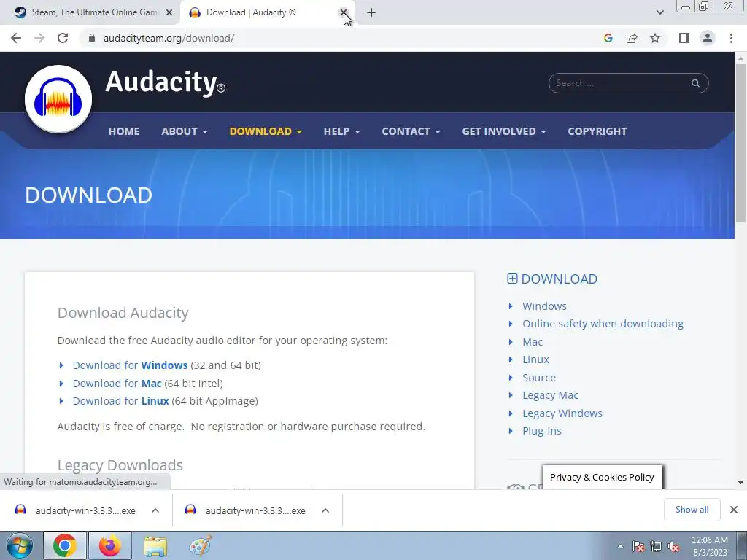Expand the DOWNLOAD navigation menu

[x=266, y=131]
